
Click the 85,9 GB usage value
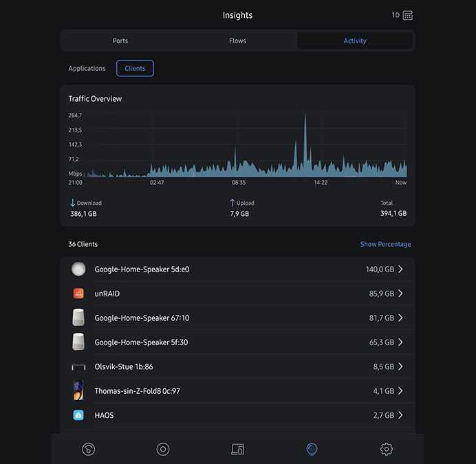click(x=382, y=294)
